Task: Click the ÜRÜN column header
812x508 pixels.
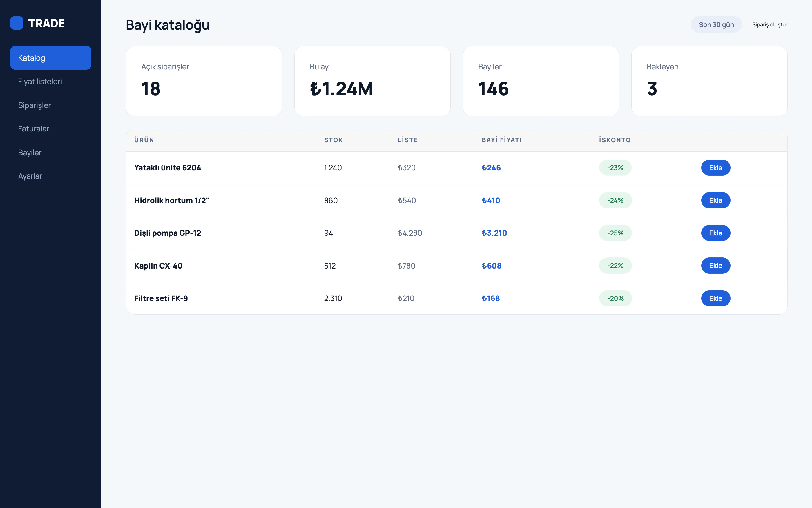Action: 144,140
